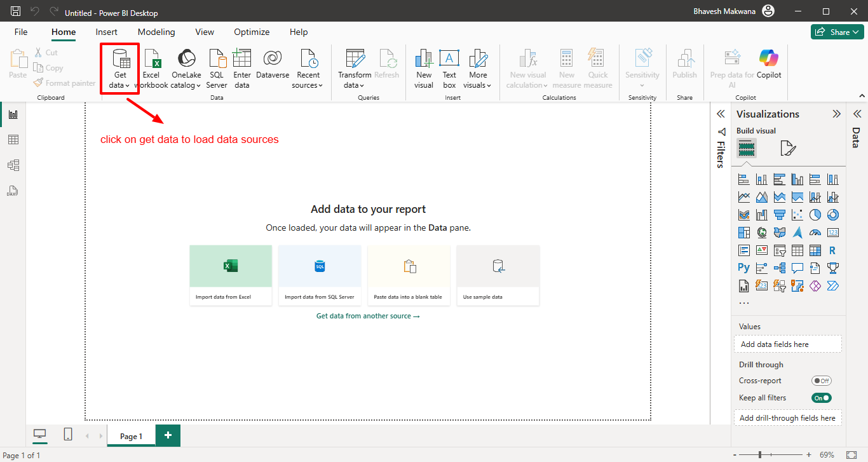Expand the Filters pane
The height and width of the screenshot is (462, 868).
pyautogui.click(x=721, y=114)
